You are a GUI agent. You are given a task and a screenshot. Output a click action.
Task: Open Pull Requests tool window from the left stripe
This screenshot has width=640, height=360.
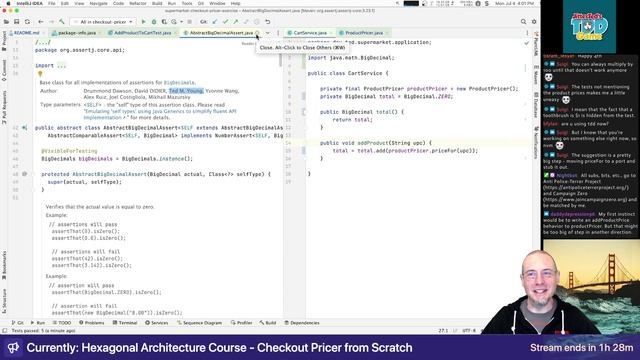[4, 107]
